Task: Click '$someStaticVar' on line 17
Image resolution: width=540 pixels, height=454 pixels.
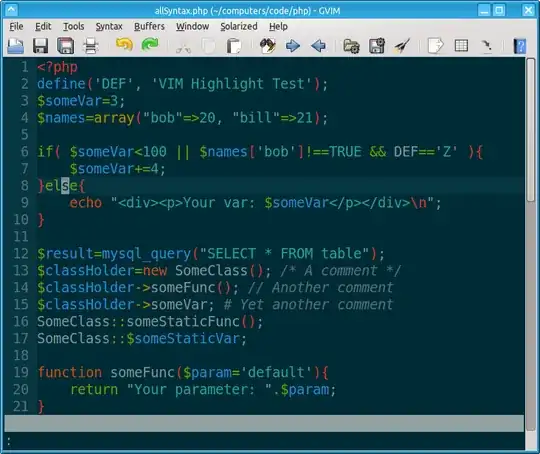Action: point(183,339)
